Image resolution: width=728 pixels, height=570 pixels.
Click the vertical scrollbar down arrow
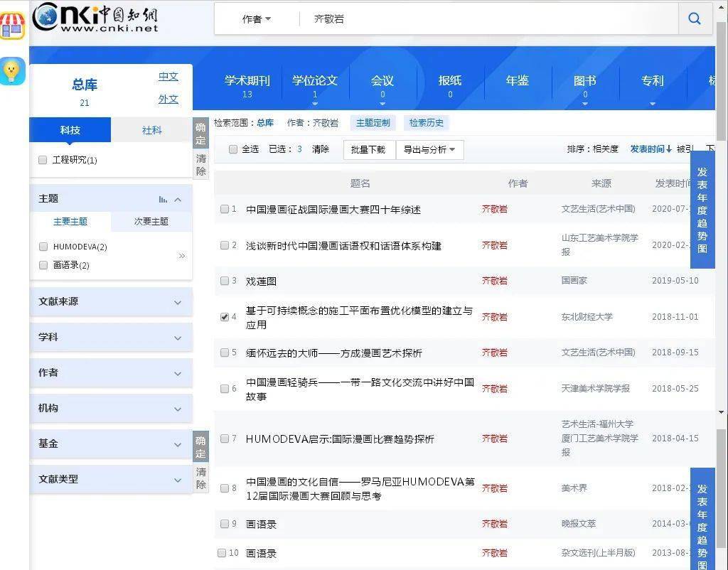(x=722, y=412)
